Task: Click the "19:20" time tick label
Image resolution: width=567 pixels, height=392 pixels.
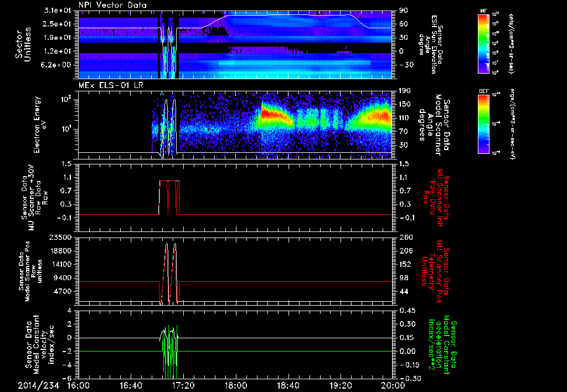Action: coord(341,386)
